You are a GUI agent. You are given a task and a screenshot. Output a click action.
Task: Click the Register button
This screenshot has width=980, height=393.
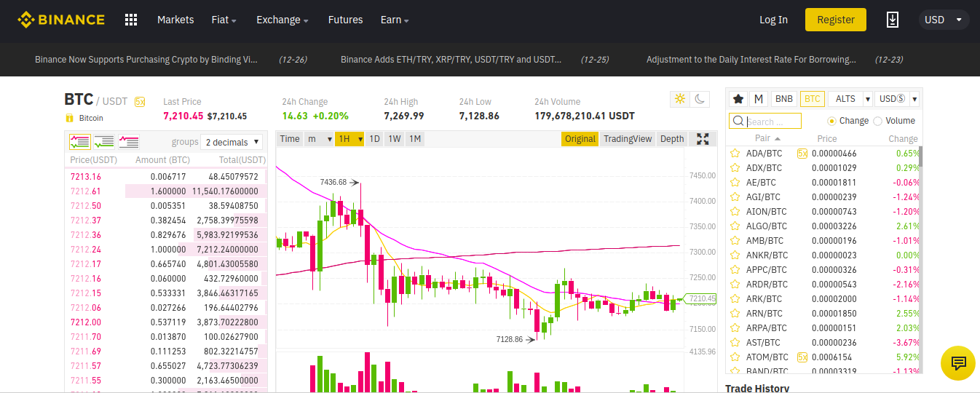coord(835,20)
